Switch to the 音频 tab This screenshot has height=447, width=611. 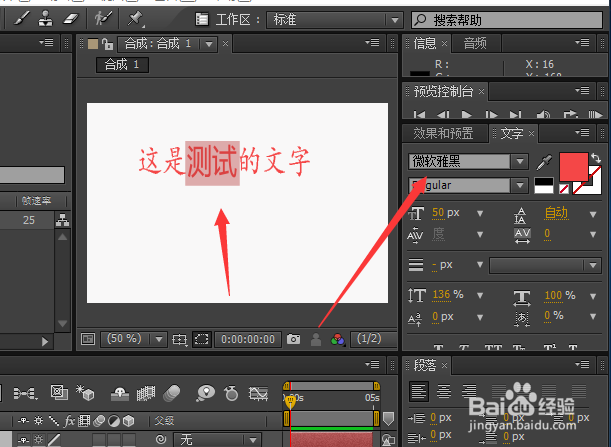475,43
